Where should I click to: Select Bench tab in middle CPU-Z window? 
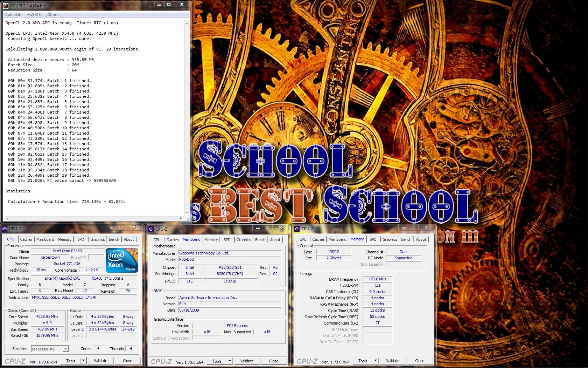[260, 240]
